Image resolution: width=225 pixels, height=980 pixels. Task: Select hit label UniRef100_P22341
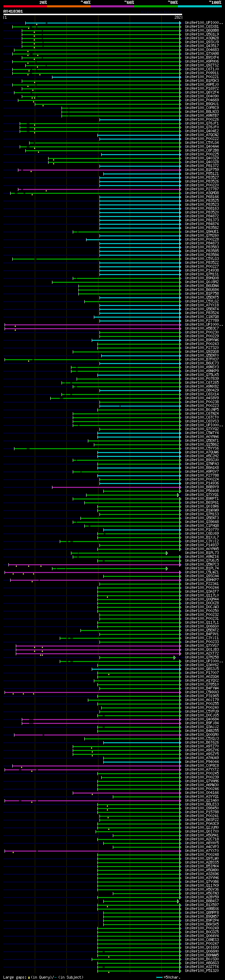coord(202,584)
